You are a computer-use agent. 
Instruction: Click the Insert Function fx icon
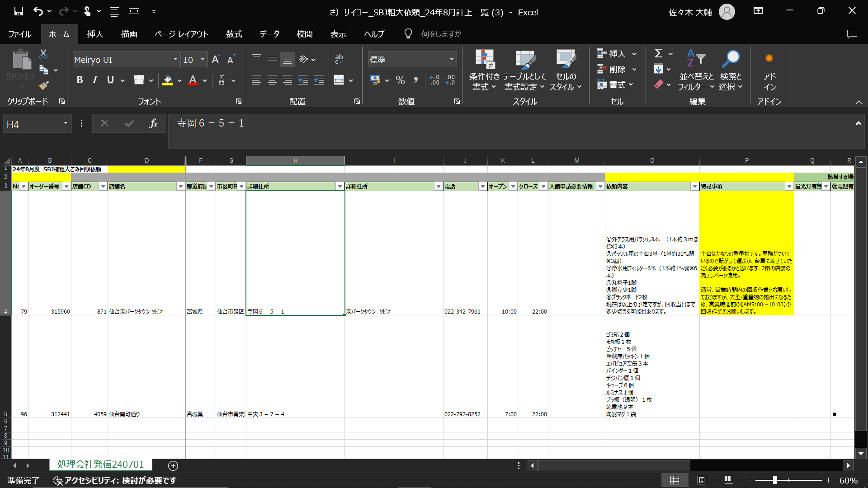coord(153,123)
